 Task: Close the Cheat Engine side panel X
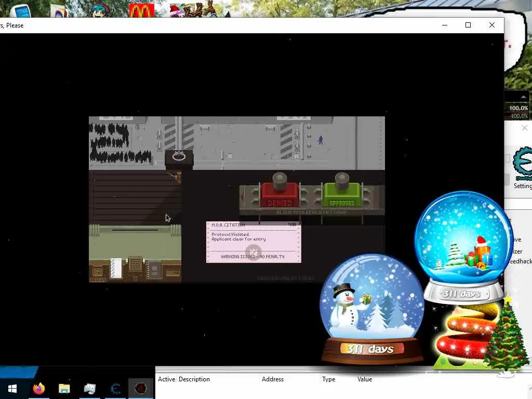click(x=525, y=128)
